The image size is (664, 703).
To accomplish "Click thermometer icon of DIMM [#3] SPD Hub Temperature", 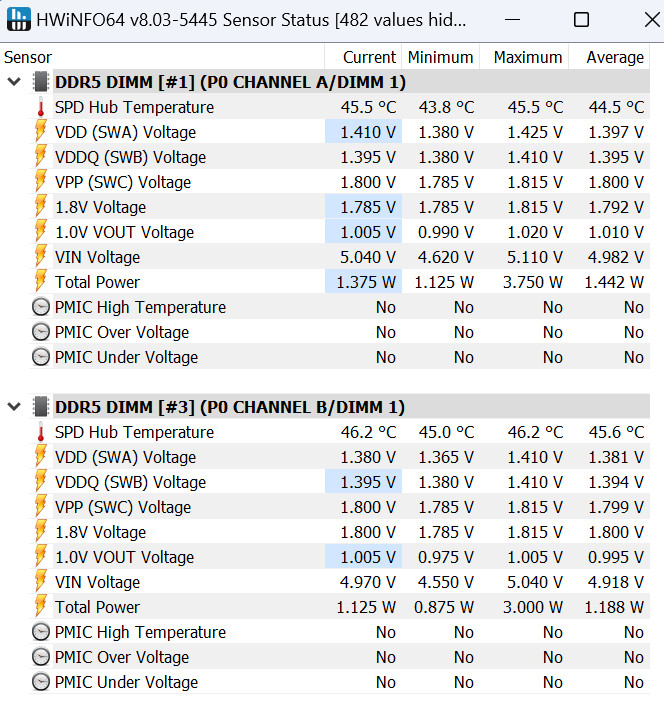I will pos(41,432).
